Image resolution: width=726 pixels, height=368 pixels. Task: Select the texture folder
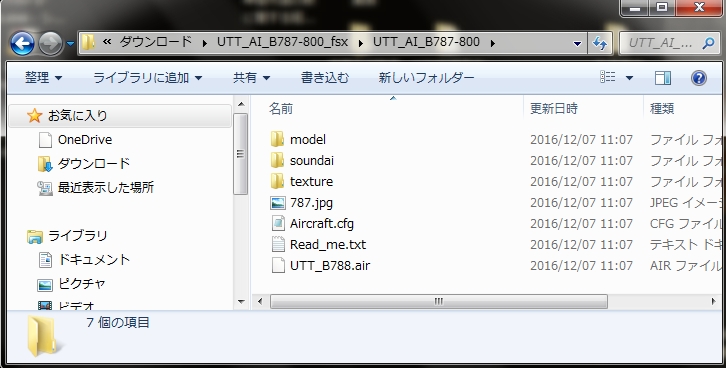311,181
